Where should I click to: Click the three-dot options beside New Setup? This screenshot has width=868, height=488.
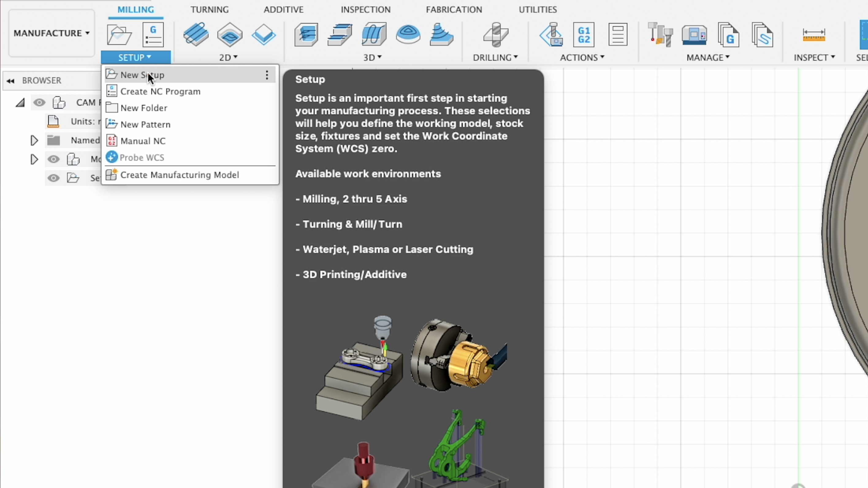click(267, 75)
